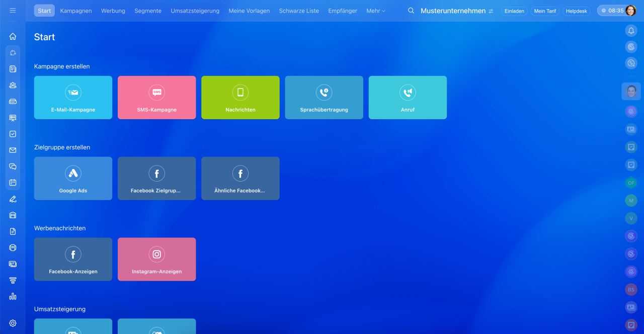Click the Zielgruppe erstellen heading
This screenshot has width=644, height=334.
tap(62, 147)
